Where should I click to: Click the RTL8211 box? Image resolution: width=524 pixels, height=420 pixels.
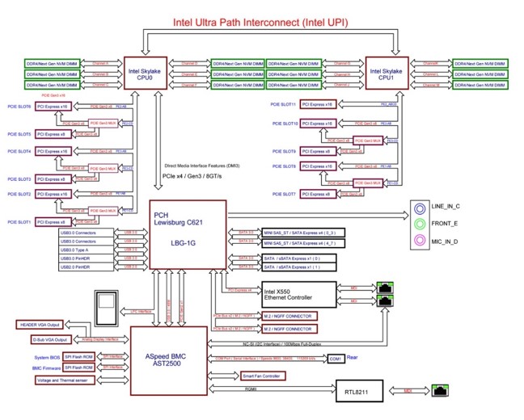click(x=359, y=391)
